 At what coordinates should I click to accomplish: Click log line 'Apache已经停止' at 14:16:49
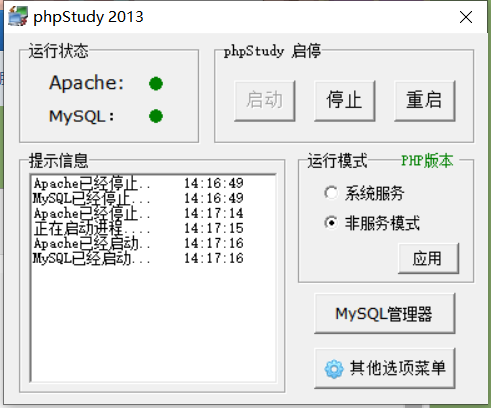pos(139,183)
